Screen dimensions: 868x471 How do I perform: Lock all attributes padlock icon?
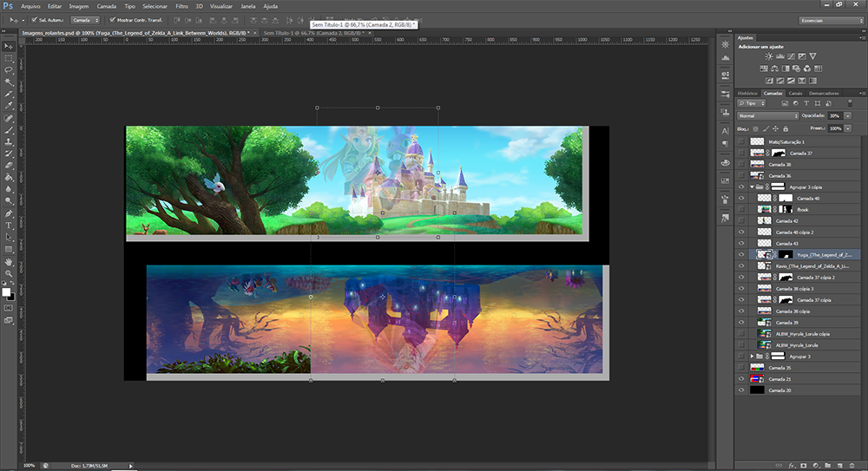pos(786,129)
